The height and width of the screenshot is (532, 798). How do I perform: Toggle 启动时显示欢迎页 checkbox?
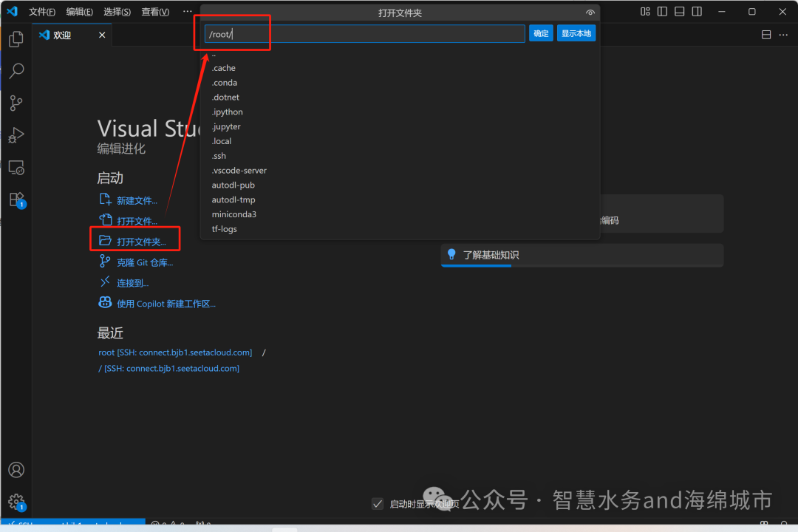pyautogui.click(x=377, y=504)
